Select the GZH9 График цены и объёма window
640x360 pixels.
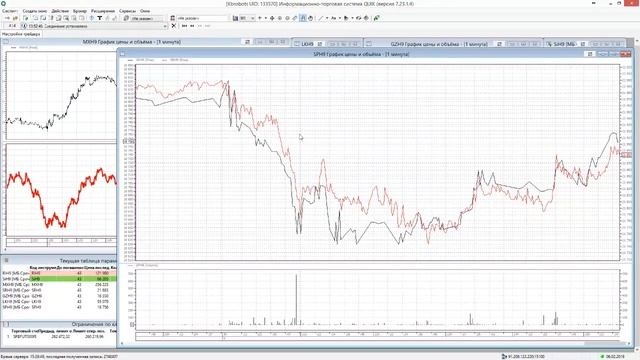coord(439,44)
